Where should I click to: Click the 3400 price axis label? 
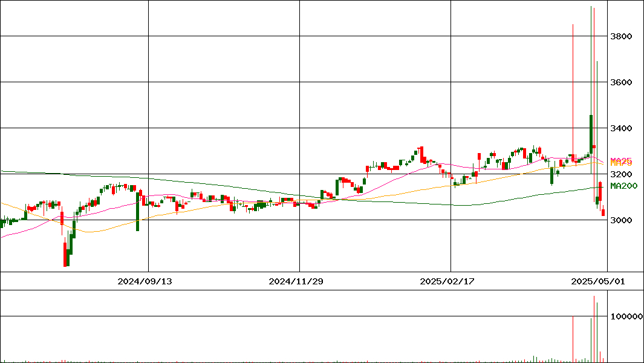[621, 128]
